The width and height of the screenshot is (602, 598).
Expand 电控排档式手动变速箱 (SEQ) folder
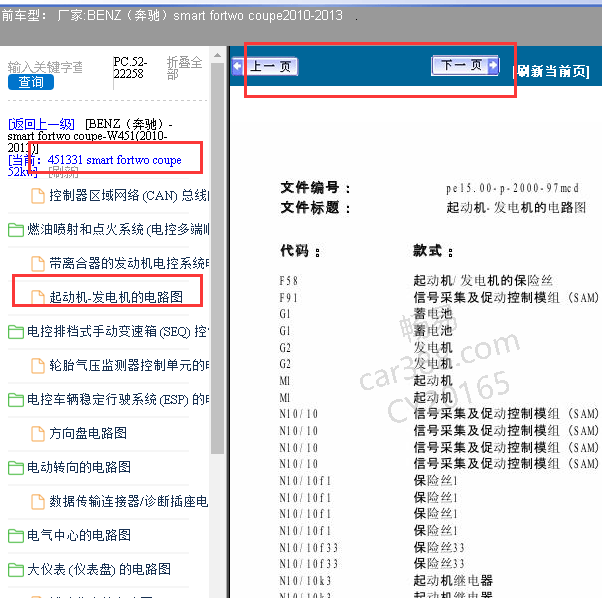[x=118, y=331]
